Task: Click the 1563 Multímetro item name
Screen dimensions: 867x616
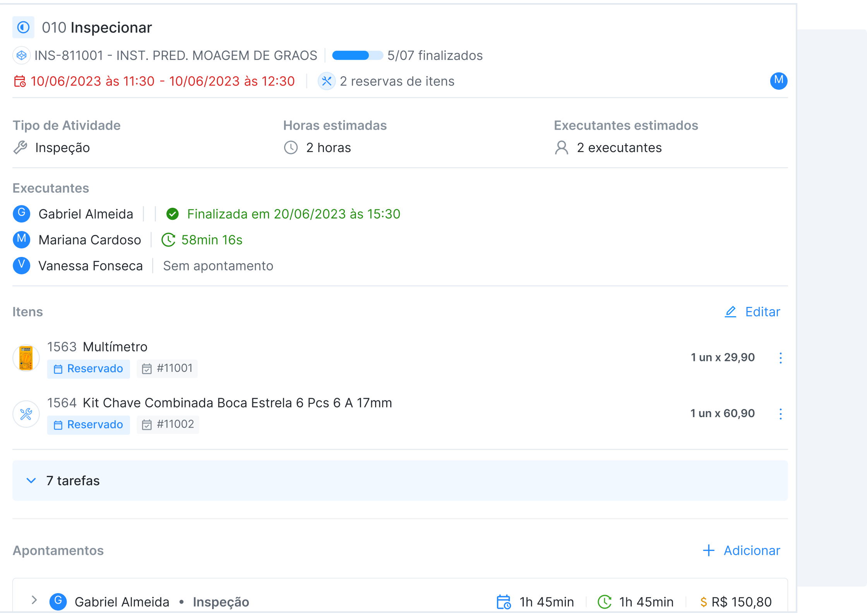Action: 98,347
